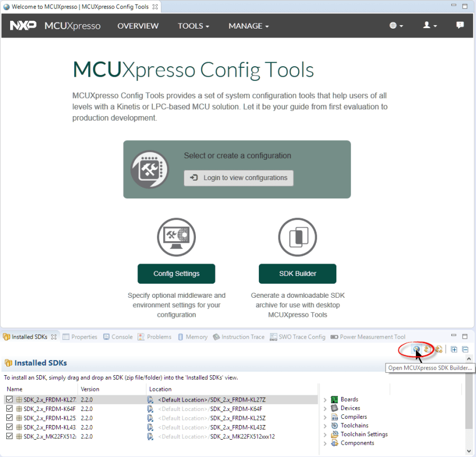Open the user account menu in header
Image resolution: width=476 pixels, height=457 pixels.
(x=430, y=26)
